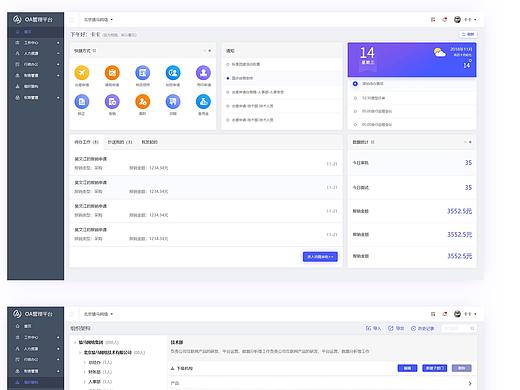Viewport: 520px width, 390px height.
Task: Switch to the middle tab with count (3)
Action: tap(120, 142)
